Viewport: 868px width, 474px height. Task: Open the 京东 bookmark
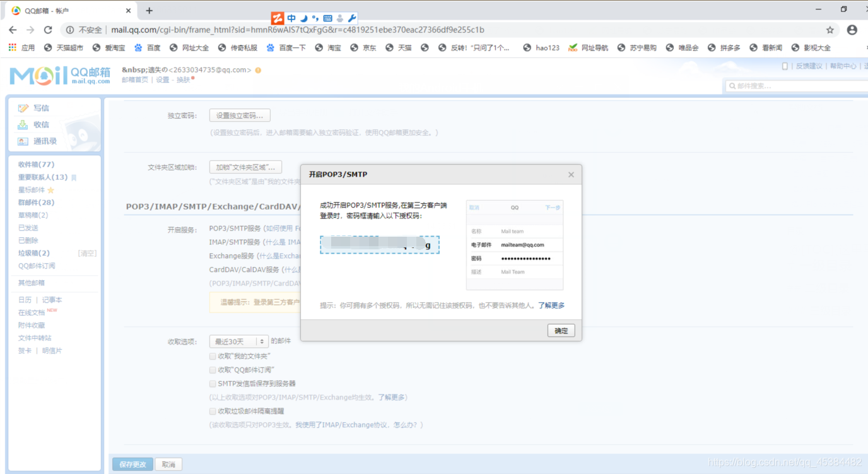[363, 47]
